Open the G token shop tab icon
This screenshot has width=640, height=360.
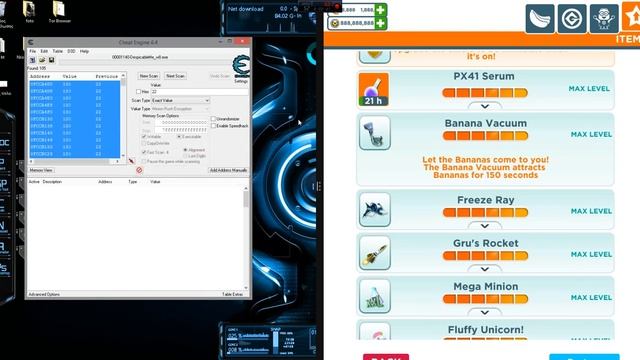tap(572, 18)
